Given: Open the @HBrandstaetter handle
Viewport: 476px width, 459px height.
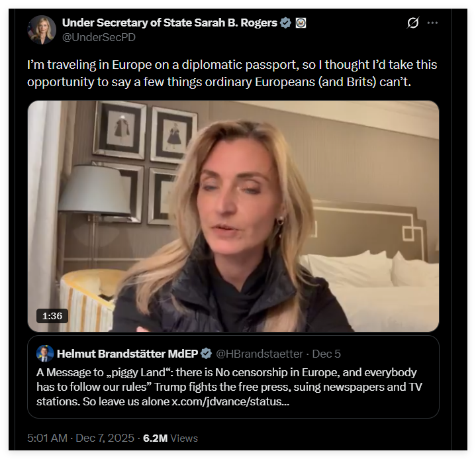Looking at the screenshot, I should pos(260,354).
